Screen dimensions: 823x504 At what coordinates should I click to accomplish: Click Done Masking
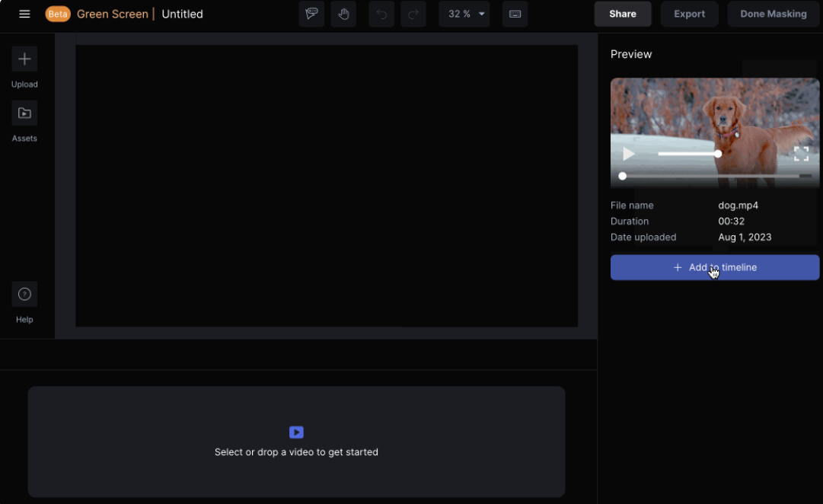(773, 14)
